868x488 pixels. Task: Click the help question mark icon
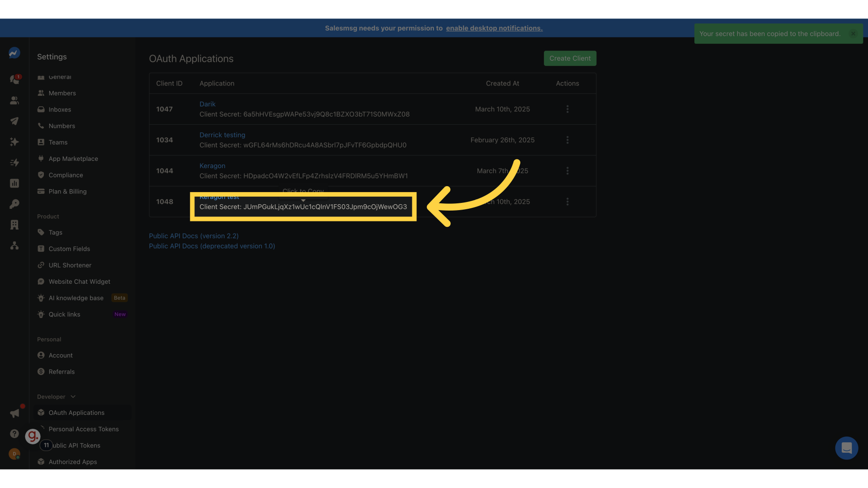click(14, 434)
